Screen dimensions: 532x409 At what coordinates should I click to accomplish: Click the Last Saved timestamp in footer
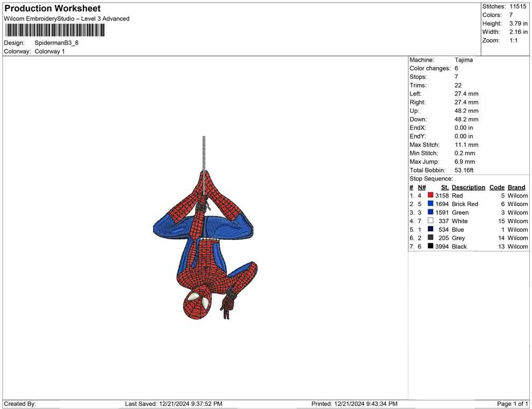click(174, 404)
